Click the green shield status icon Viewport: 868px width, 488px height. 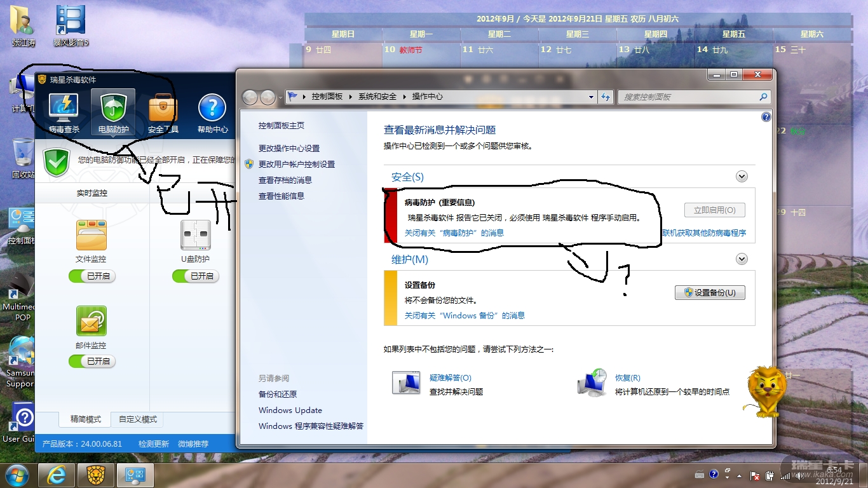tap(57, 163)
